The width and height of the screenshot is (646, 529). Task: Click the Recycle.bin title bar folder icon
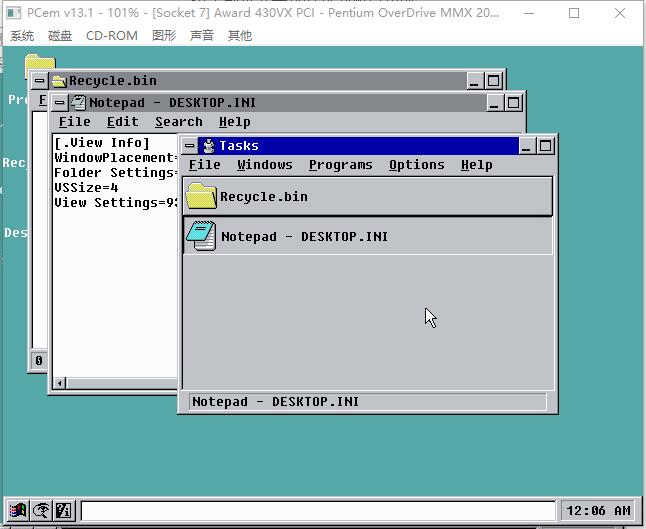[59, 81]
